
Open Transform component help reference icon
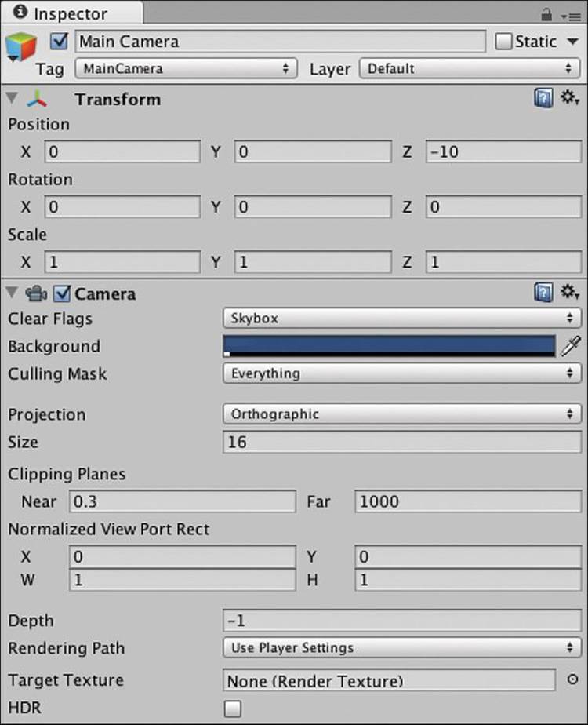(543, 99)
